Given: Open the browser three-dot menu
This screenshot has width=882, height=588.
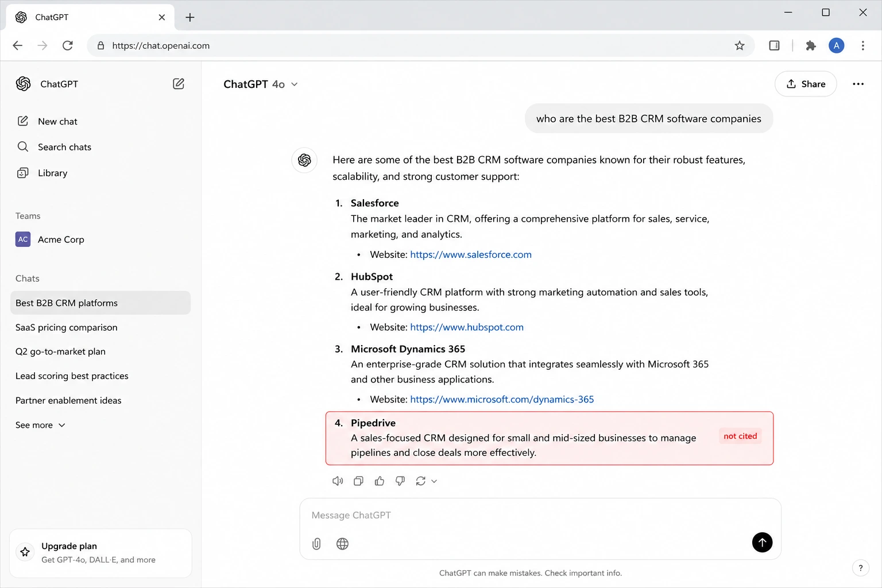Looking at the screenshot, I should (x=862, y=45).
